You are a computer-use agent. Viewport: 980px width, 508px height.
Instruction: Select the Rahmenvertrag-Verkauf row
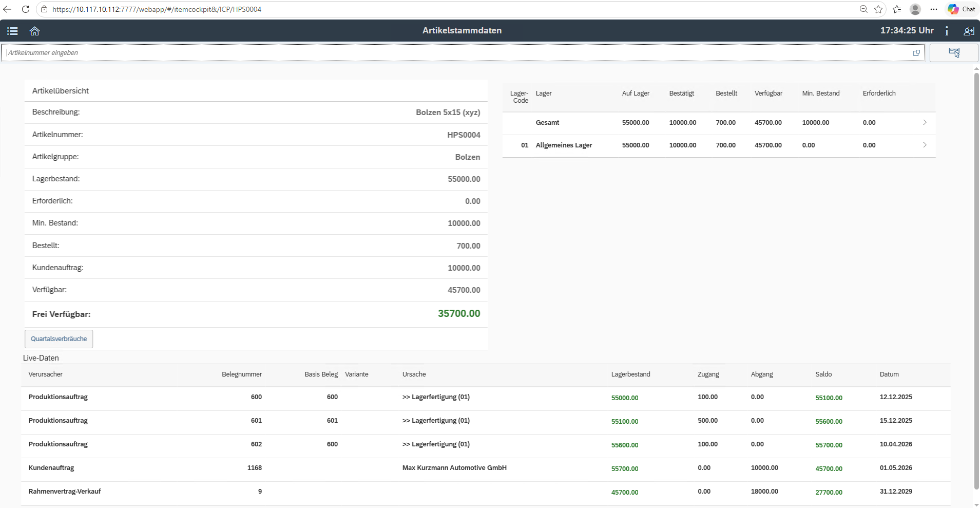click(x=486, y=492)
